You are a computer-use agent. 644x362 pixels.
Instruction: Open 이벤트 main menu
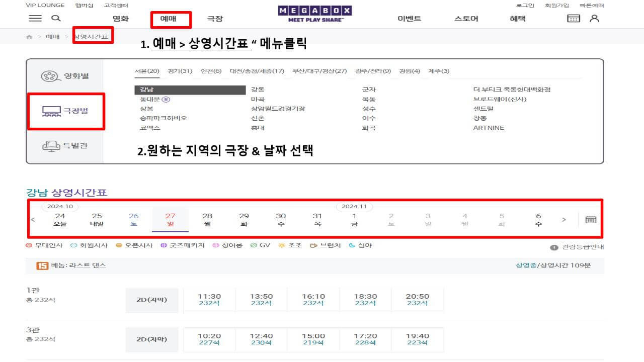pyautogui.click(x=410, y=19)
